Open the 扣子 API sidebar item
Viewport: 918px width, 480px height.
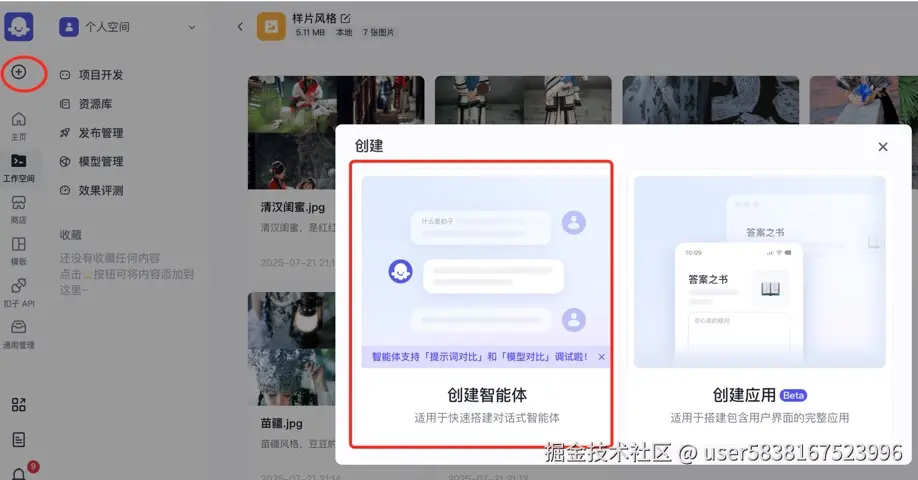click(19, 293)
